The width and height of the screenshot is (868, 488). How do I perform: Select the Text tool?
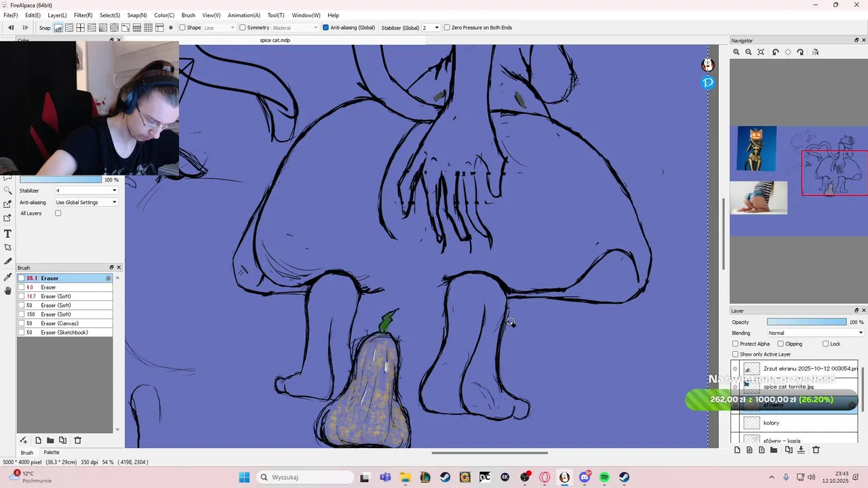(x=7, y=234)
